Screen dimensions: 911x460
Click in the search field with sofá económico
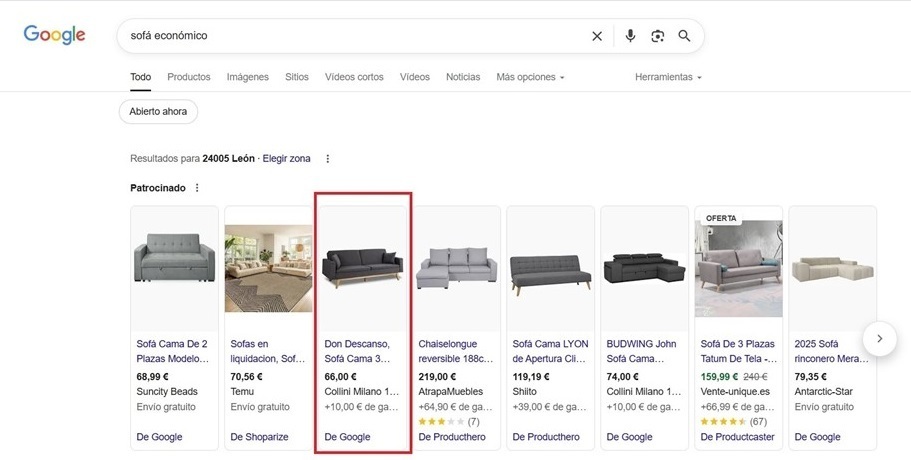tap(350, 36)
